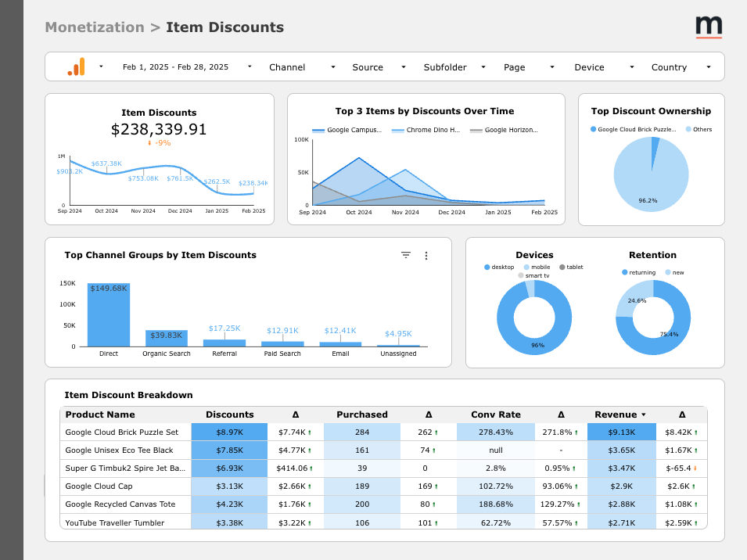747x560 pixels.
Task: Click the Unassigned bar in the channel chart
Action: point(398,346)
